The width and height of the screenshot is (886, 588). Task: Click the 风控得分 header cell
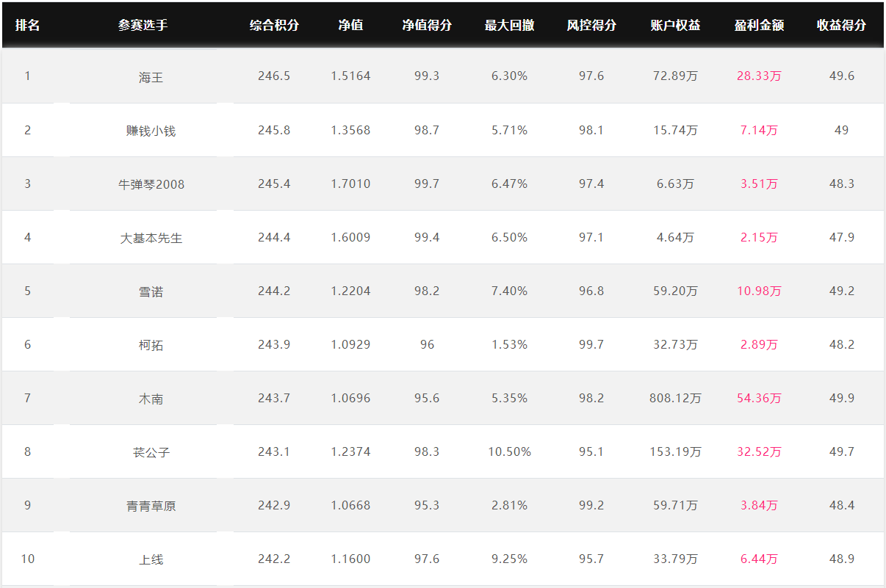coord(591,25)
